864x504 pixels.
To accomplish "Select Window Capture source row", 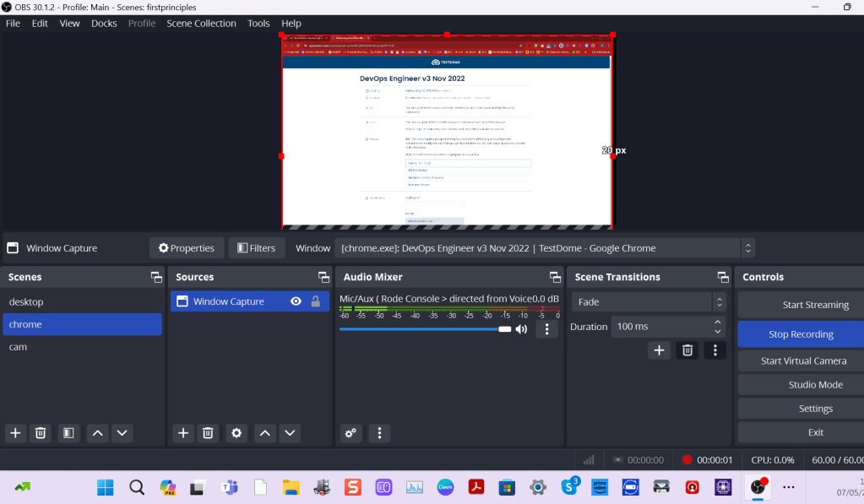I will (x=250, y=301).
